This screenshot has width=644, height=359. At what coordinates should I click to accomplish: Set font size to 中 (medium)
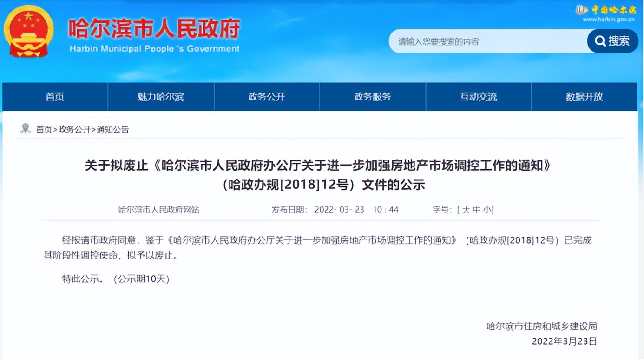tap(477, 210)
